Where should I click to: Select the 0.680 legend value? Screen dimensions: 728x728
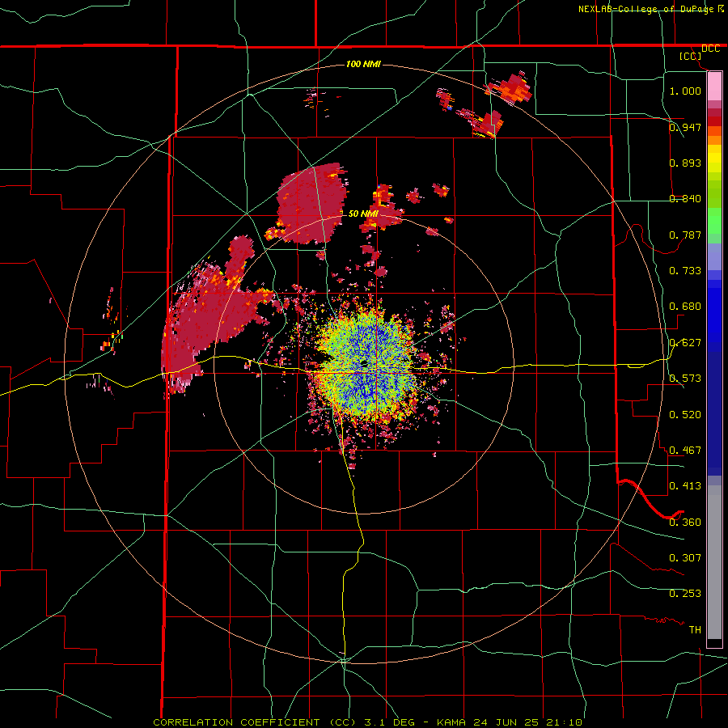click(685, 306)
